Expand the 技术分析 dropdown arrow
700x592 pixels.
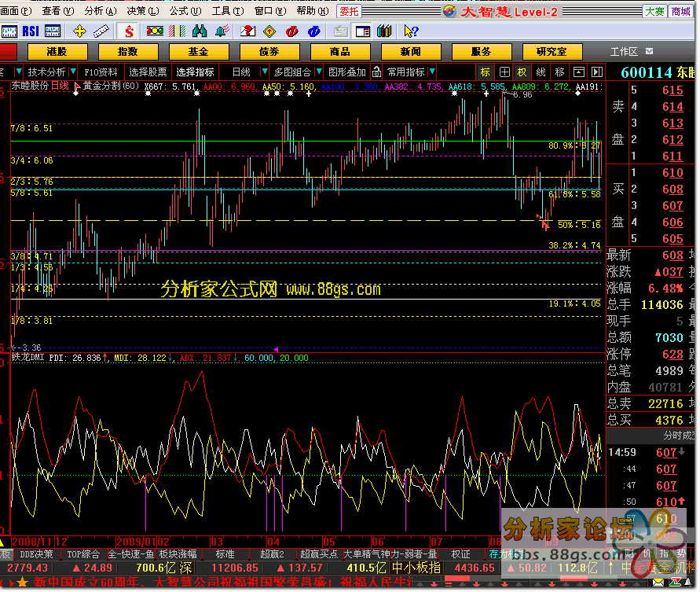[73, 72]
